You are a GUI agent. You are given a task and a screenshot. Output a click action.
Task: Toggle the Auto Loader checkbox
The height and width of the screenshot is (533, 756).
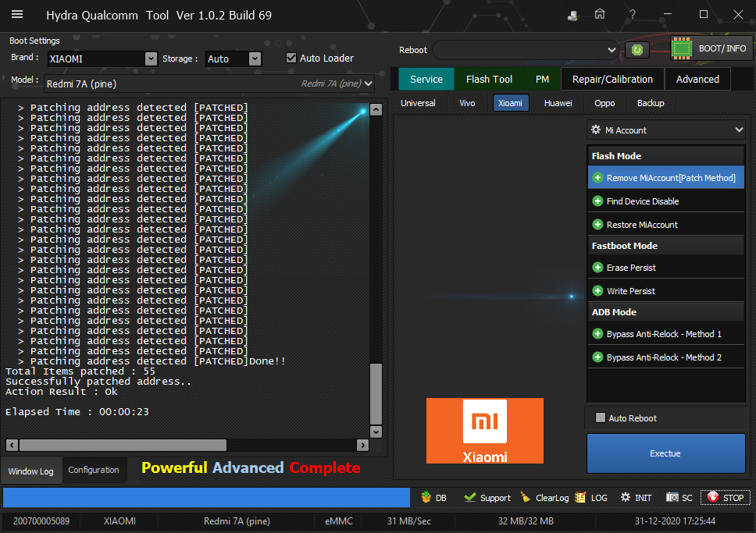click(291, 58)
